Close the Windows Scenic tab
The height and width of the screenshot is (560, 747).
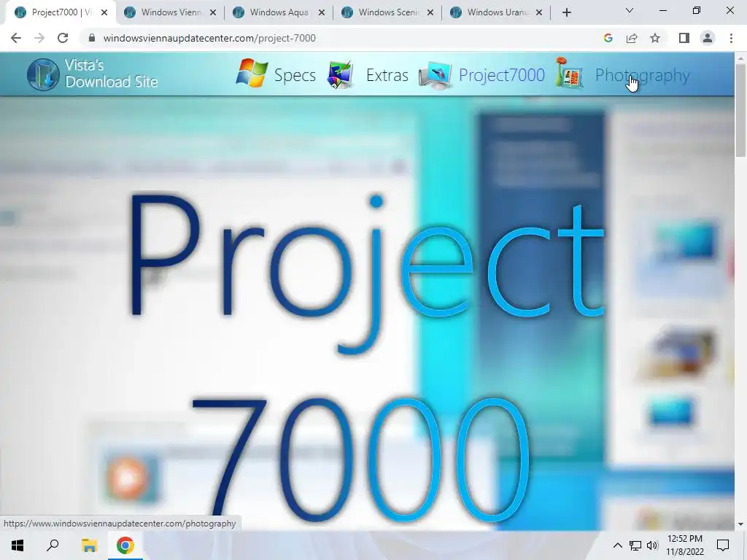(430, 12)
